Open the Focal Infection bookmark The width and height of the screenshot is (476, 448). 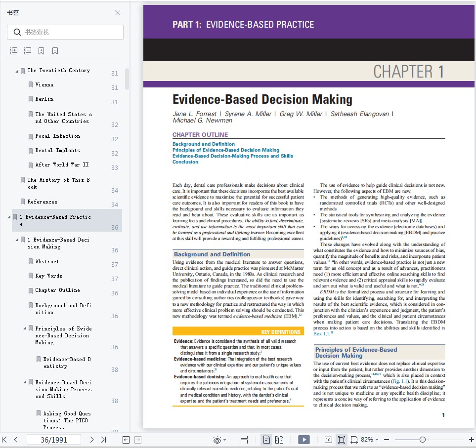pyautogui.click(x=58, y=136)
